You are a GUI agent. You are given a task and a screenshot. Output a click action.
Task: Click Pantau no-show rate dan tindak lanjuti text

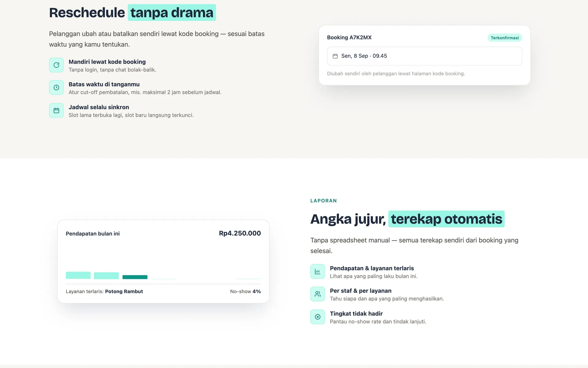[x=378, y=322]
